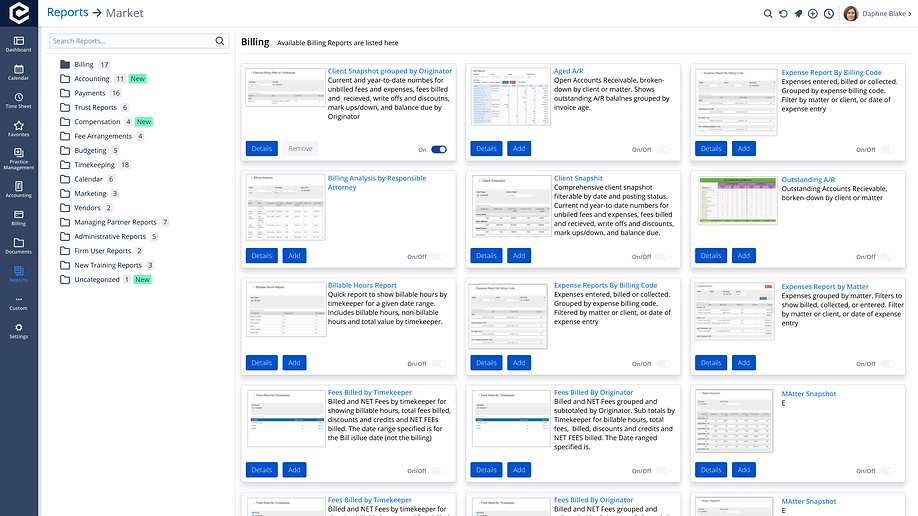Toggle On/Off for first MAtter Snapshot card
Screen dimensions: 918x516
pyautogui.click(x=888, y=471)
